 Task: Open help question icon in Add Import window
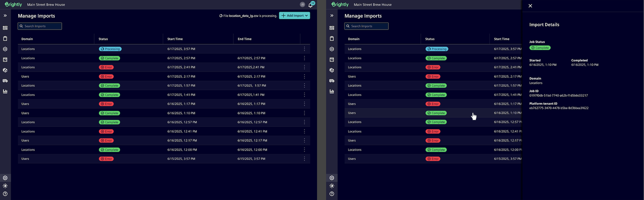tap(5, 194)
